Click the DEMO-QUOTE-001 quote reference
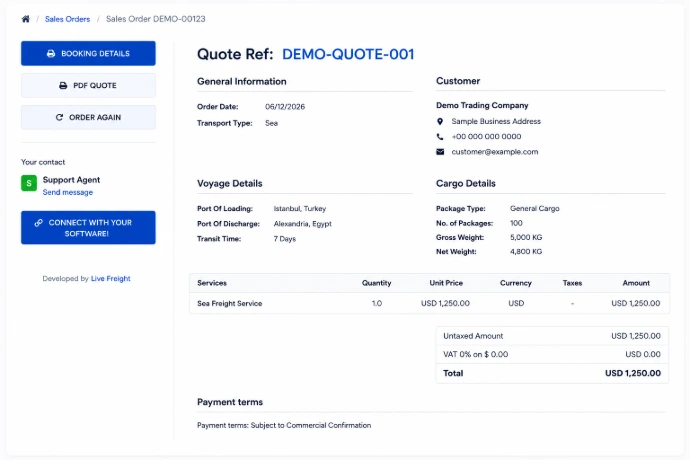The width and height of the screenshot is (690, 460). 348,54
